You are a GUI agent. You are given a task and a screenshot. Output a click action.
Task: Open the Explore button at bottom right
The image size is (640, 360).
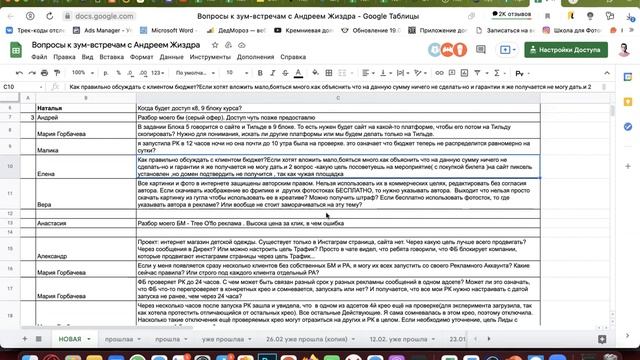click(x=602, y=339)
